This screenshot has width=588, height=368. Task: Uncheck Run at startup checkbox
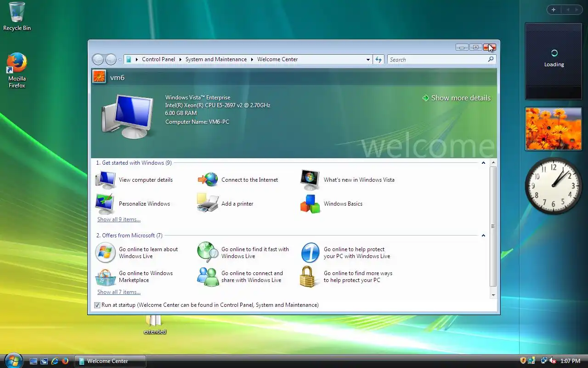pyautogui.click(x=97, y=305)
